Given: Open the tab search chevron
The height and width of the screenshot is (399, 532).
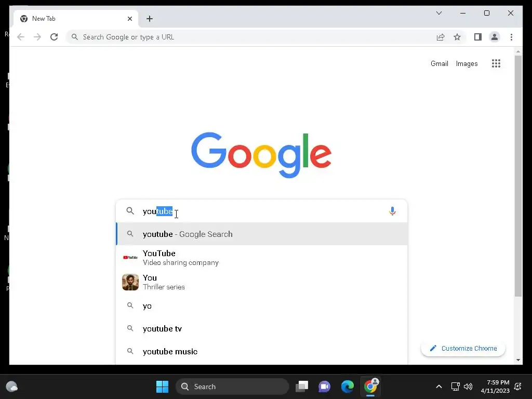Looking at the screenshot, I should pos(438,13).
